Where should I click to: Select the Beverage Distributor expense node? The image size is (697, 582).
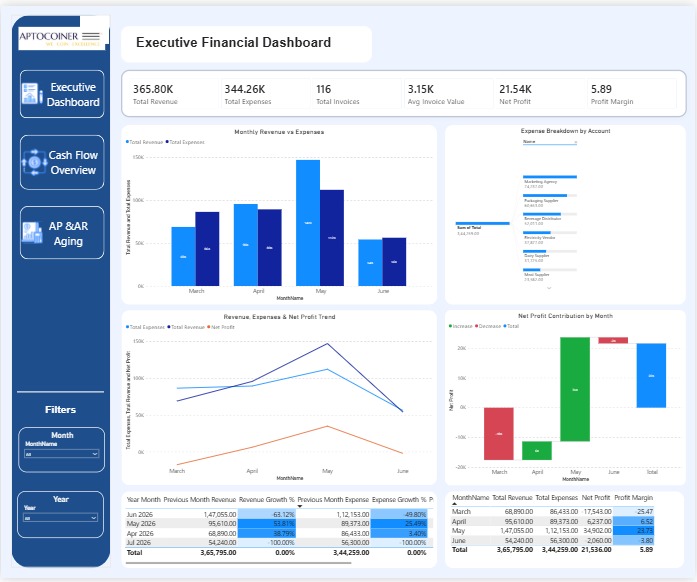[550, 219]
